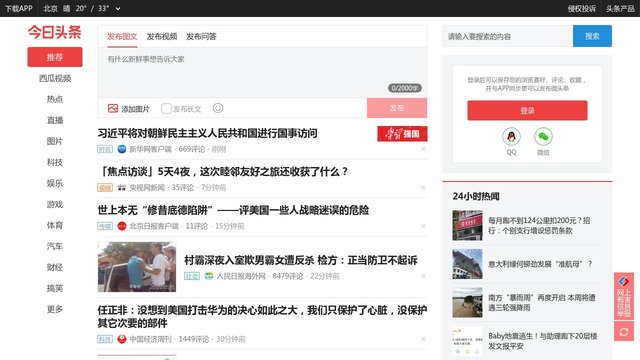
Task: Open the 财经 channel
Action: click(x=55, y=267)
